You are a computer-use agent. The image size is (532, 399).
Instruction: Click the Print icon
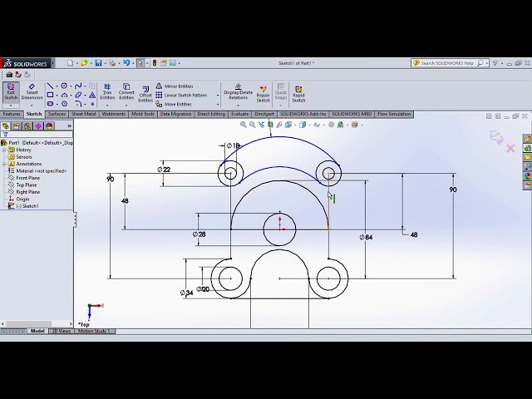(x=112, y=63)
